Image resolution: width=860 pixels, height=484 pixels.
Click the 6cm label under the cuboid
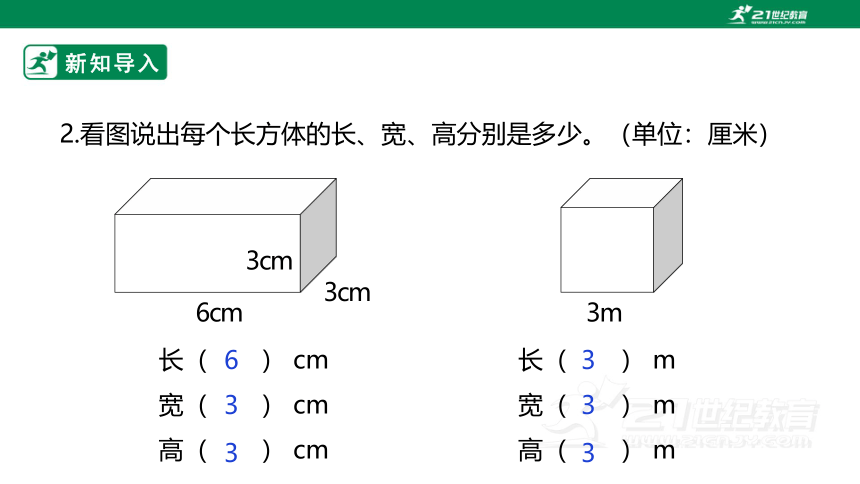[219, 313]
